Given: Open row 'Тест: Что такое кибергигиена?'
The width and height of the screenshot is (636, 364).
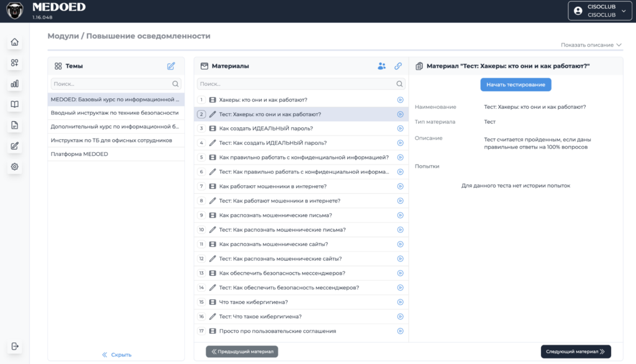Looking at the screenshot, I should pyautogui.click(x=301, y=317).
